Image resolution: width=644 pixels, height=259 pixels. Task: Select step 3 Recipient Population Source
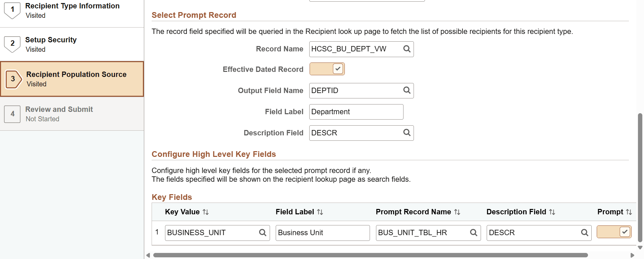pos(72,79)
